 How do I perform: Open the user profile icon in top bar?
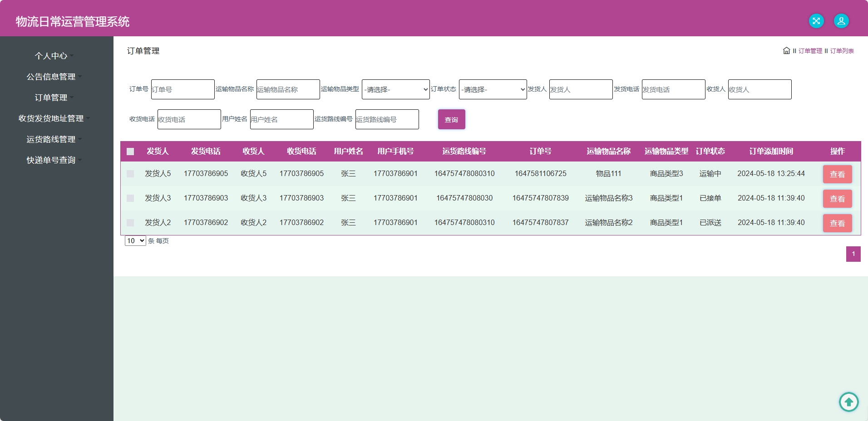pyautogui.click(x=840, y=21)
